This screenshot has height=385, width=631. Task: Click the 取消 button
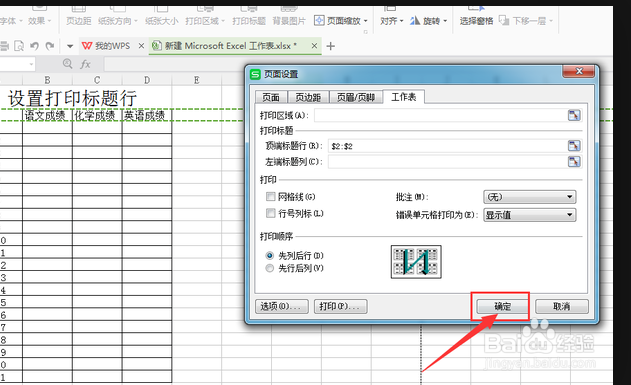(x=561, y=307)
